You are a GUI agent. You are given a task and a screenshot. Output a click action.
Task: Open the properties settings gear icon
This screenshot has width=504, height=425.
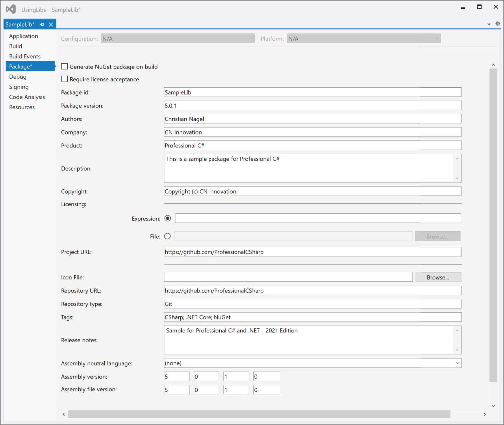tap(498, 24)
